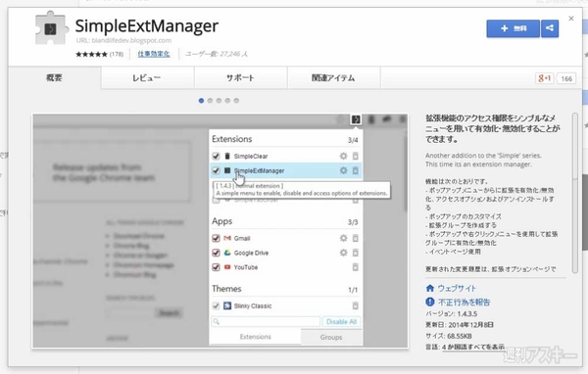Click the blue + 無料 install button

pos(513,28)
